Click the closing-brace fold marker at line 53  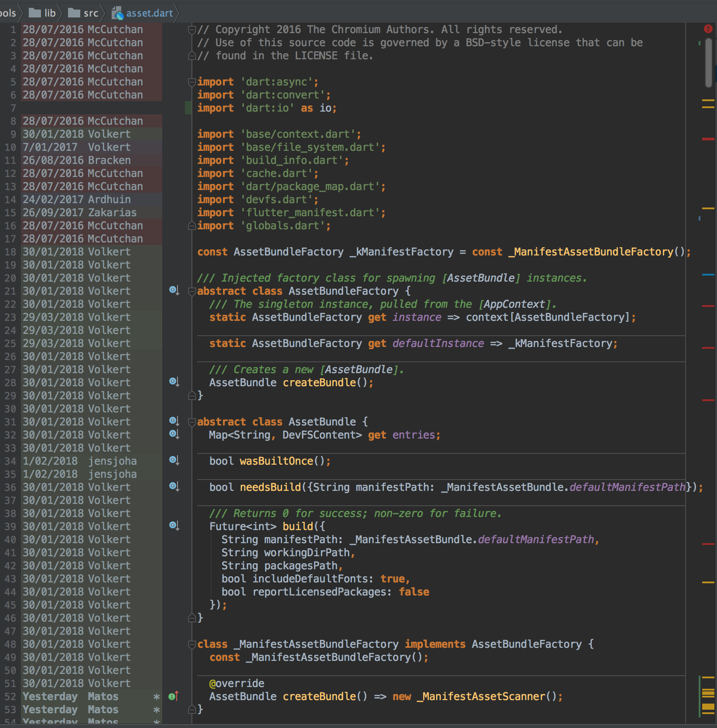point(191,710)
